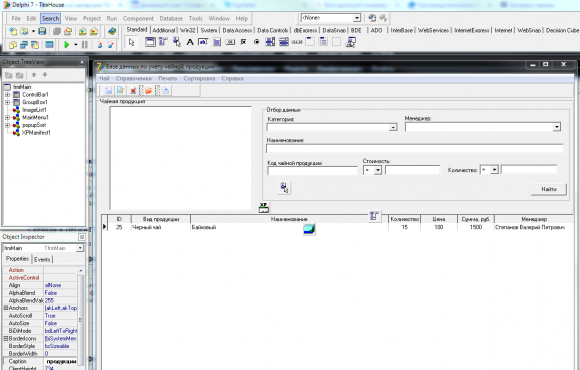Open the Менеджер combo box dropdown
The height and width of the screenshot is (370, 580).
tap(556, 127)
